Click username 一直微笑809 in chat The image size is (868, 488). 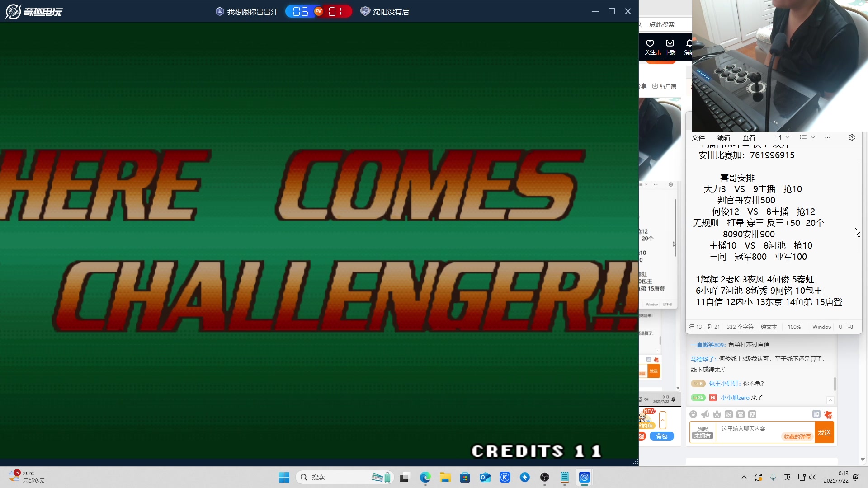coord(708,345)
